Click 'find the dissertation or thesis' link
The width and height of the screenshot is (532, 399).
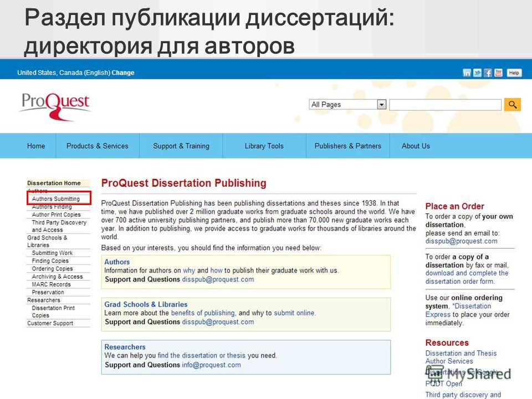tap(202, 355)
